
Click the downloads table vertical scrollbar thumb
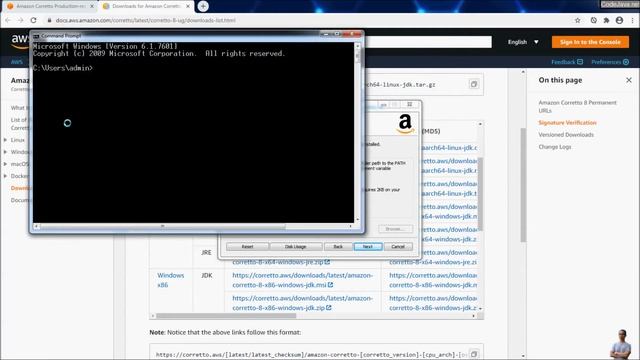(x=480, y=194)
